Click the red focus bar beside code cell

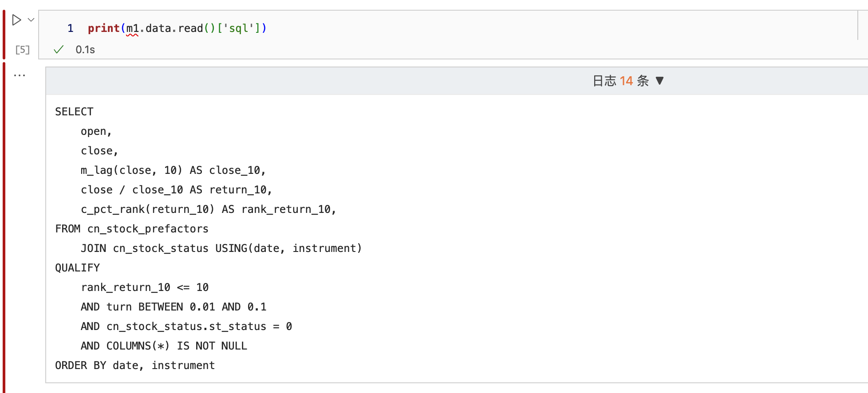click(4, 35)
